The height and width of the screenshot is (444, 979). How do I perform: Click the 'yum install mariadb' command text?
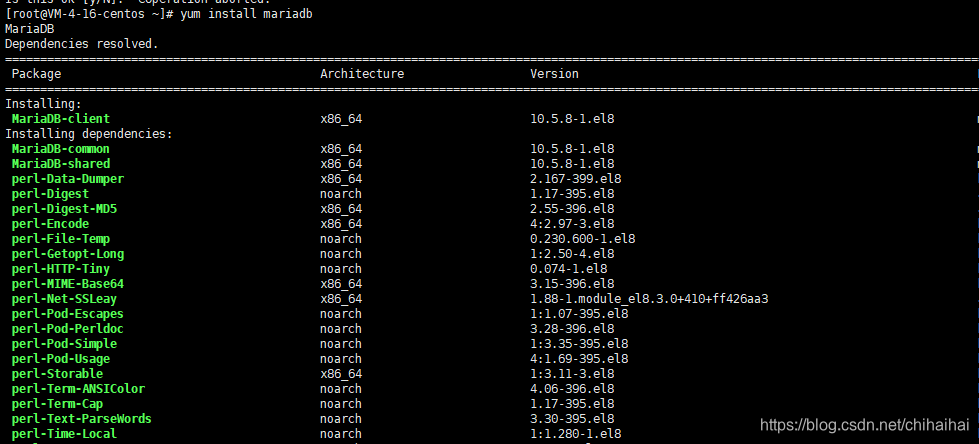(x=246, y=14)
